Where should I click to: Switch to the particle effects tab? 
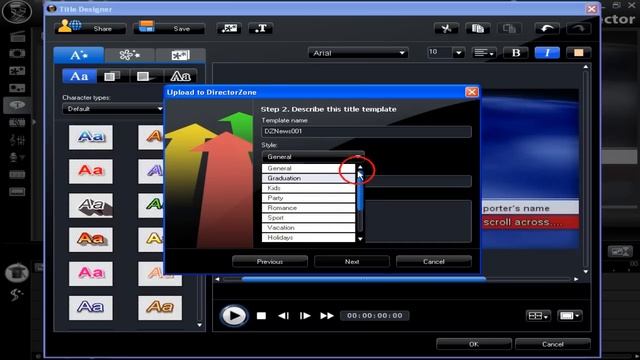129,55
